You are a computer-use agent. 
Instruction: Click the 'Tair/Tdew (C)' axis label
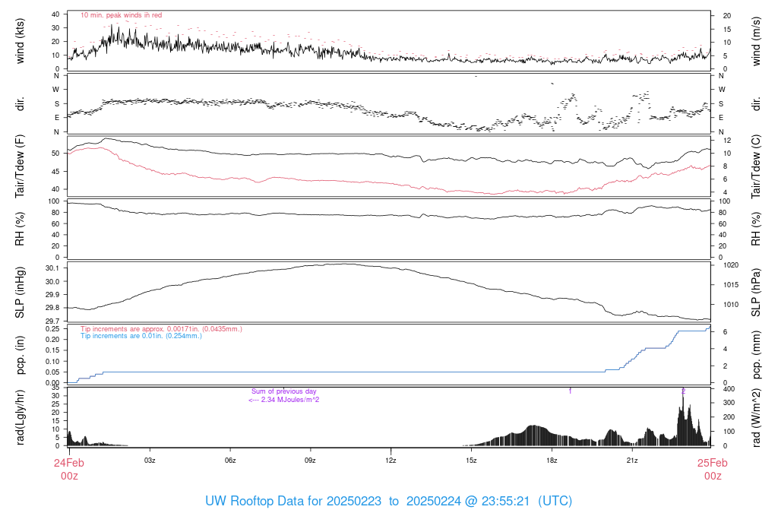pyautogui.click(x=756, y=166)
